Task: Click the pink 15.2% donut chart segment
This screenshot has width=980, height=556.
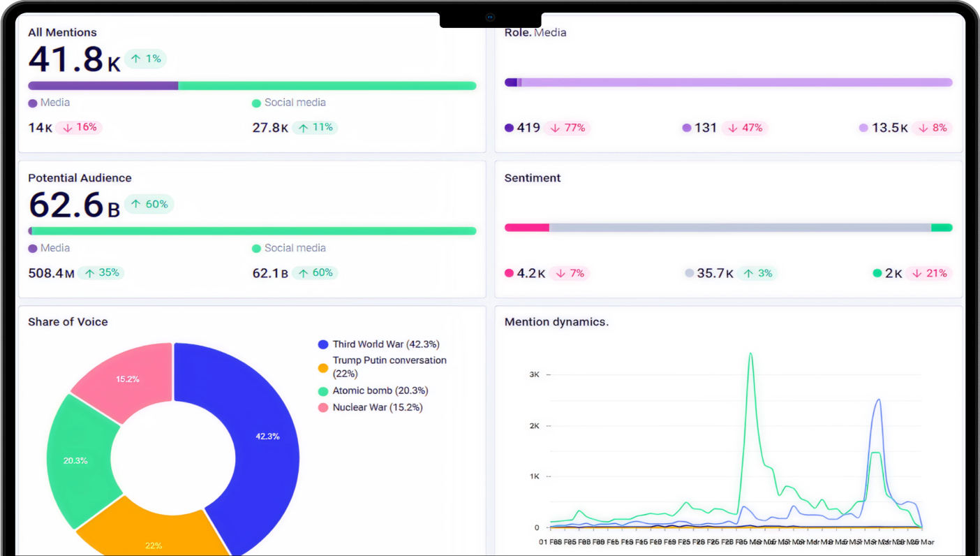Action: 128,379
